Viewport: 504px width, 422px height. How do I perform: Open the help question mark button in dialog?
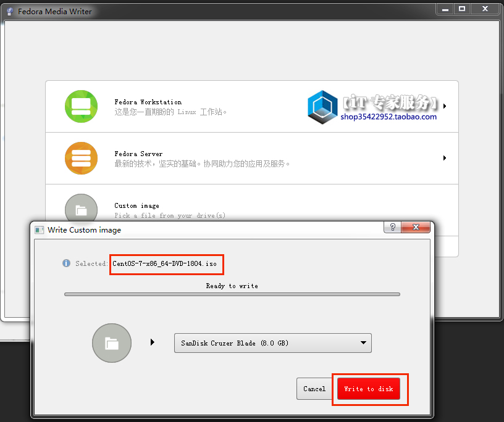tap(392, 227)
